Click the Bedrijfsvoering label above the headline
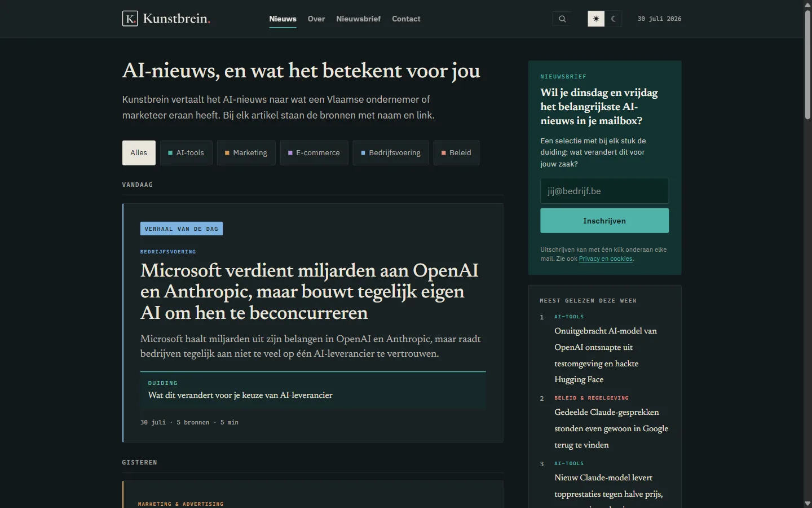Viewport: 812px width, 508px height. 168,252
